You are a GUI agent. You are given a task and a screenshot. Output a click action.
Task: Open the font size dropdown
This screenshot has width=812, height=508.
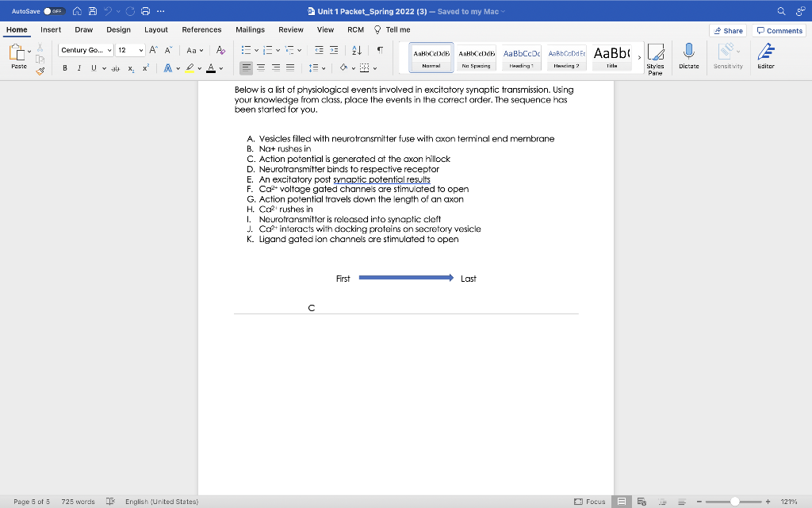[x=140, y=50]
